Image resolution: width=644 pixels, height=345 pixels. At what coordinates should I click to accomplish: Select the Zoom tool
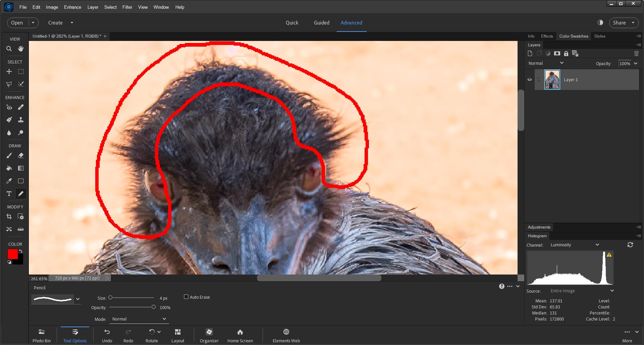(9, 49)
